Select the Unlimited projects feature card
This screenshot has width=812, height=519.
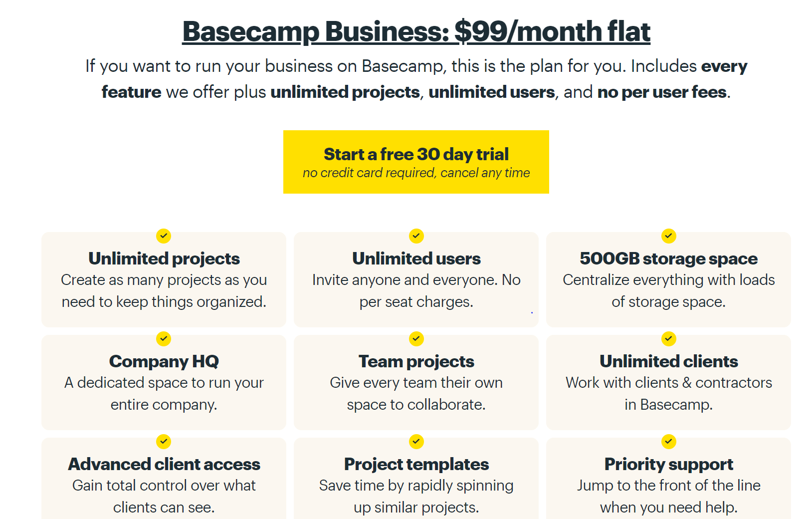point(164,279)
